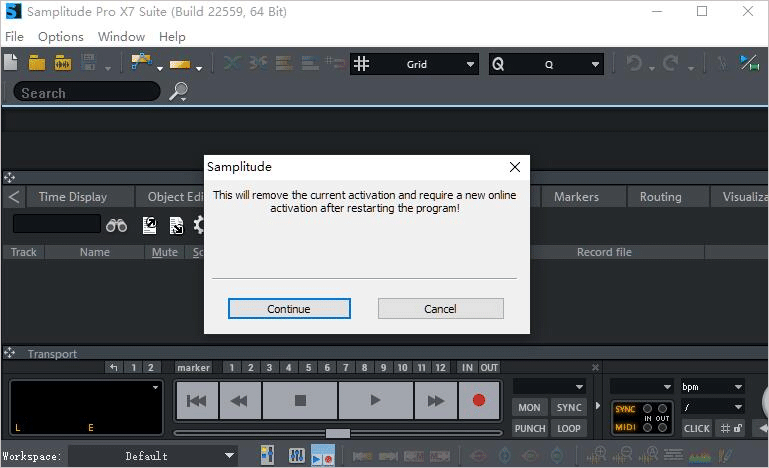Open the Q quantize dropdown

click(x=546, y=64)
